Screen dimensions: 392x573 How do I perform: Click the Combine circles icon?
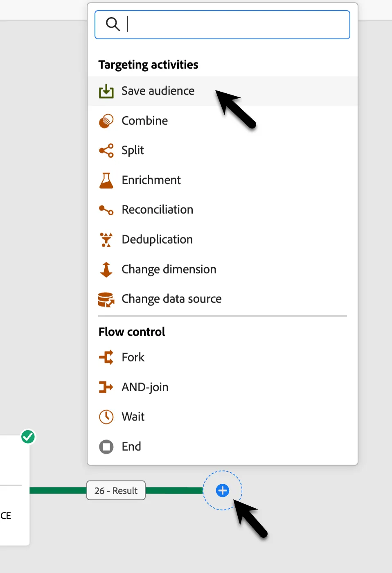106,121
